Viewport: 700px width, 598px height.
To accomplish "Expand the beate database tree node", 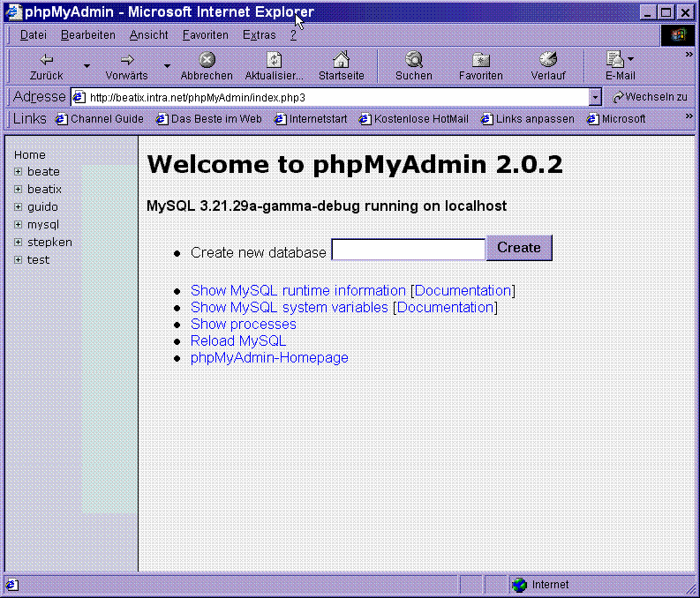I will coord(19,172).
